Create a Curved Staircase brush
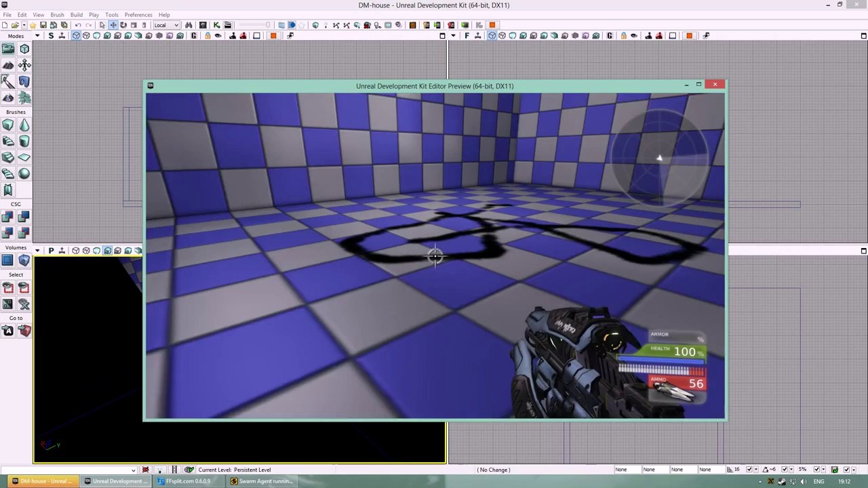This screenshot has height=488, width=868. [x=8, y=141]
